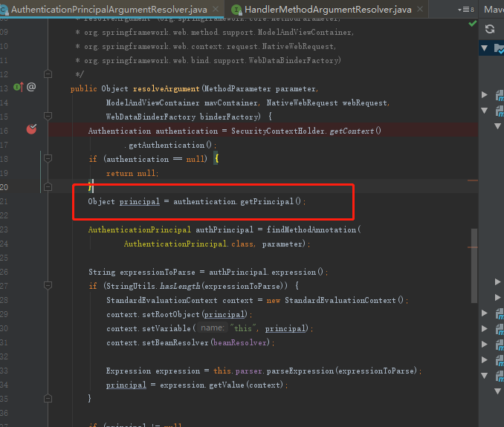Click fold end marker at the closing brace after return null

[48, 187]
